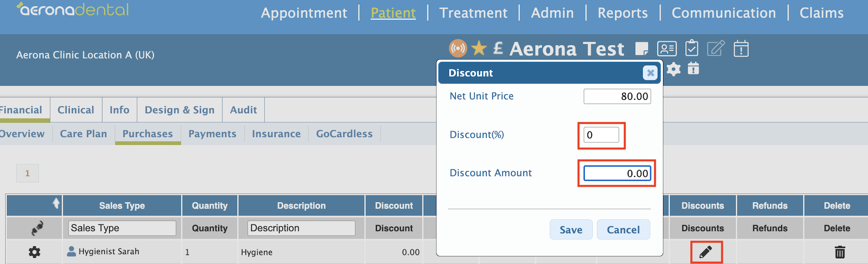This screenshot has width=868, height=264.
Task: Click the pencil edit discount icon
Action: point(706,252)
